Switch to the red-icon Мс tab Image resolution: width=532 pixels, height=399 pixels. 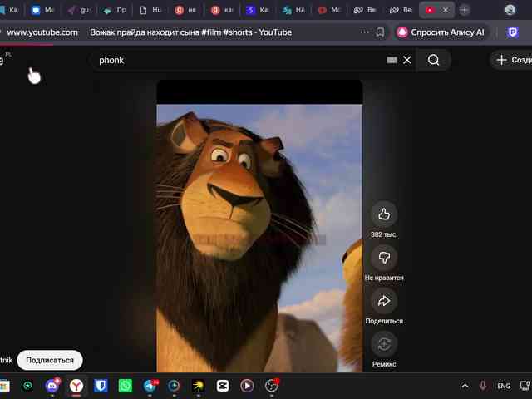[329, 10]
